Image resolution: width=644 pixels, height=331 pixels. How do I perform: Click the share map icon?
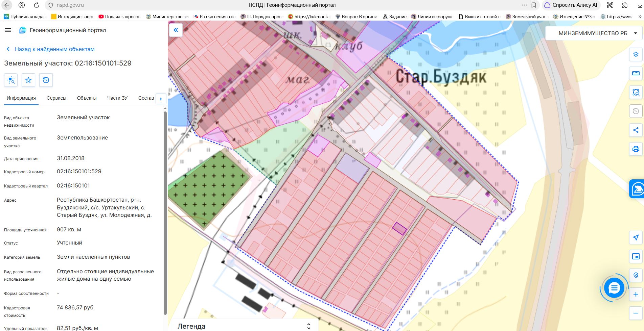(636, 130)
